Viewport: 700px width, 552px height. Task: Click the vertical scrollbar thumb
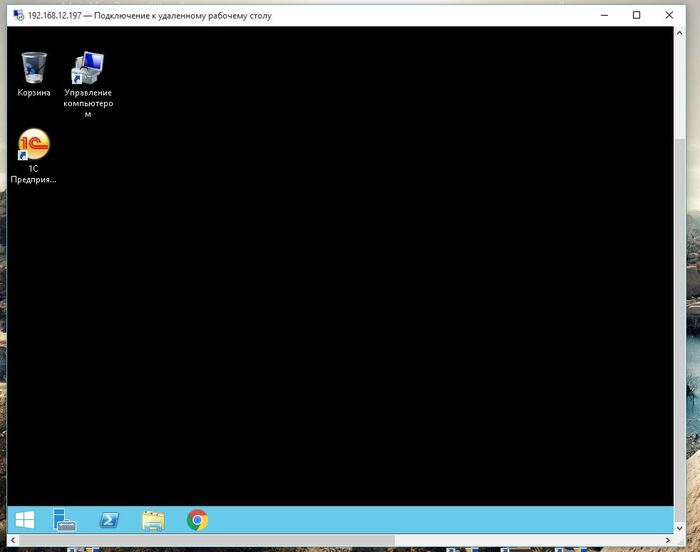[x=679, y=330]
